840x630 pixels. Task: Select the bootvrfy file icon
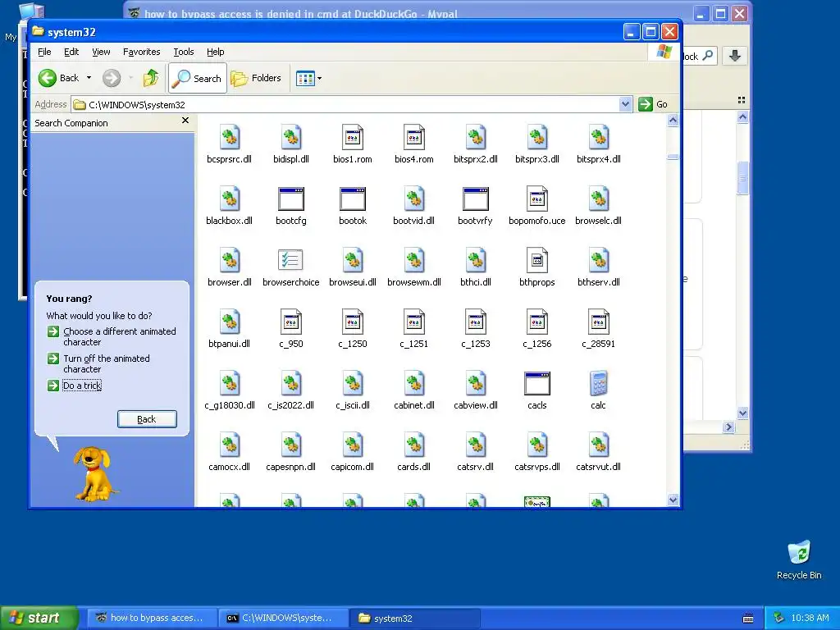pos(475,199)
